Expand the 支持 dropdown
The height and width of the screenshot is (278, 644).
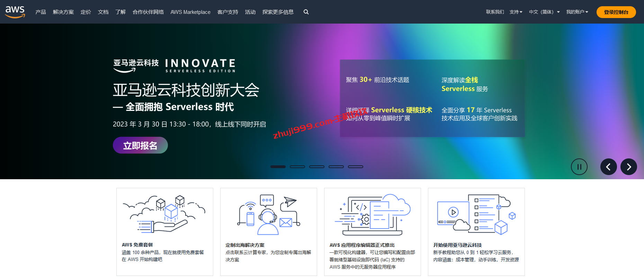(516, 12)
